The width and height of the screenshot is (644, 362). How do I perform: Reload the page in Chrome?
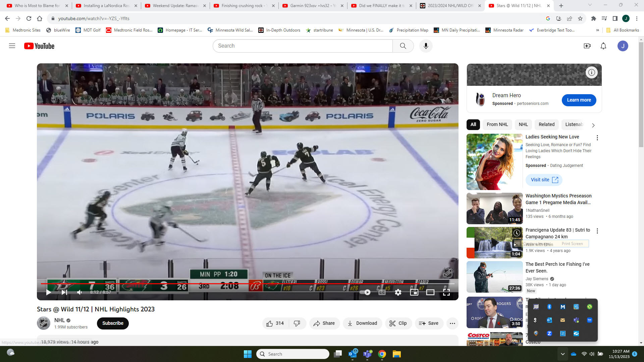pyautogui.click(x=29, y=18)
